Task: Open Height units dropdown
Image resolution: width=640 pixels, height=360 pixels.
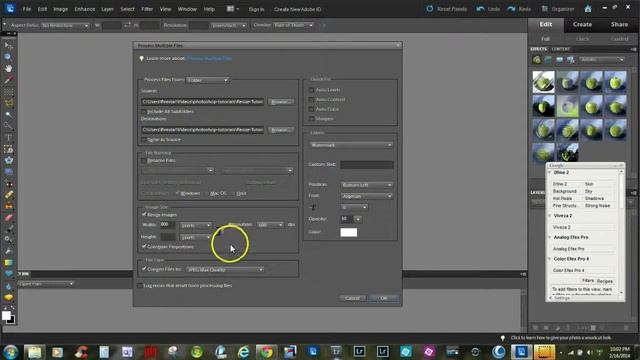Action: click(x=196, y=237)
